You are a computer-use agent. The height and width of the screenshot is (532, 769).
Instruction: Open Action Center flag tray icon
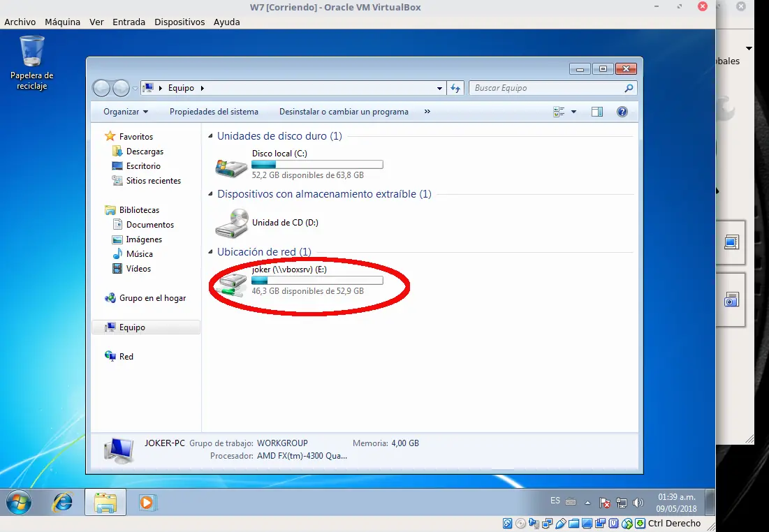coord(605,503)
